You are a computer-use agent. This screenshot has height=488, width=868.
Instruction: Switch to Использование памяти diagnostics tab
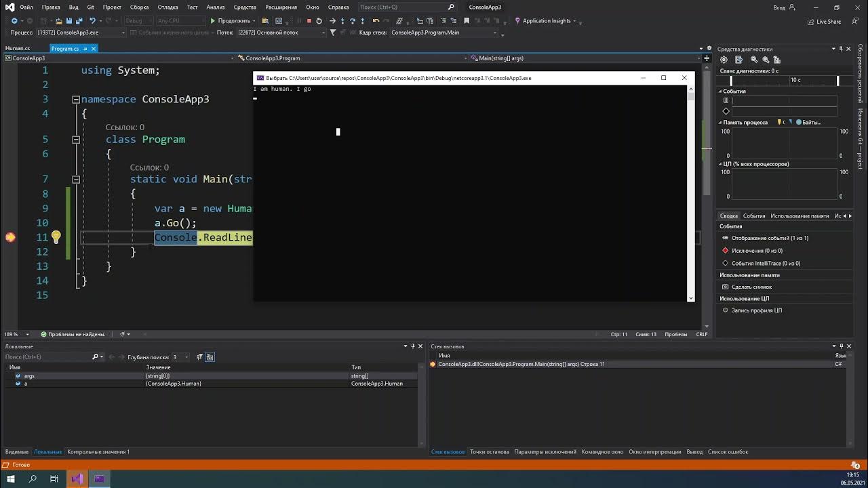click(x=800, y=216)
